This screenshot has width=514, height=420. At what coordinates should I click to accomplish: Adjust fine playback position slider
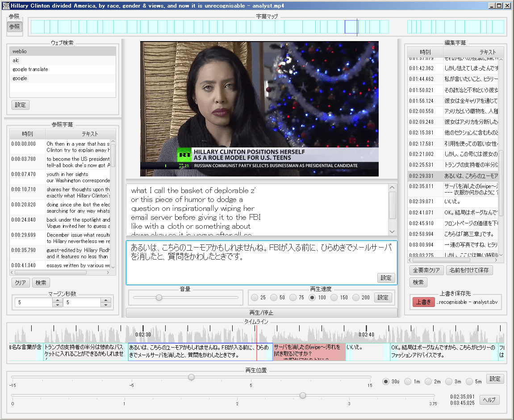coord(192,377)
